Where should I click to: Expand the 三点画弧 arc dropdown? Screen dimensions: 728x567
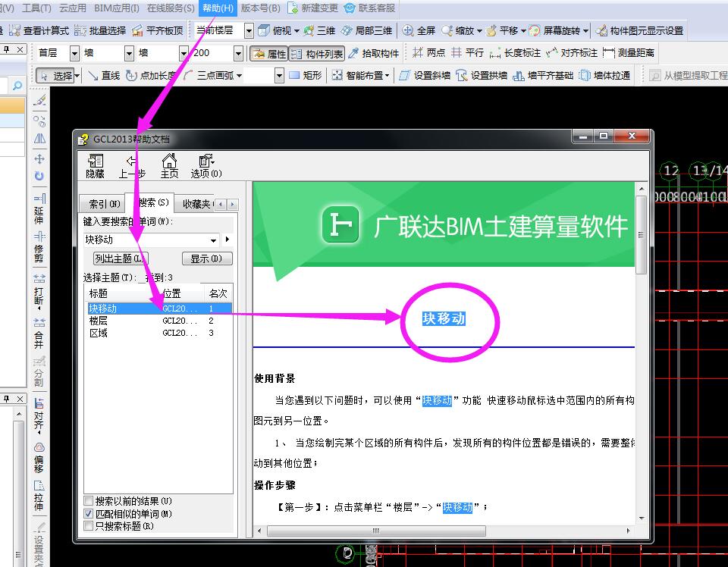[x=239, y=75]
